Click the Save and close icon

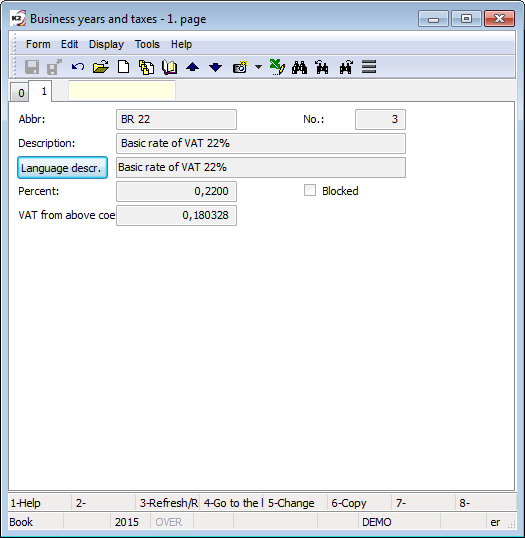[x=54, y=67]
